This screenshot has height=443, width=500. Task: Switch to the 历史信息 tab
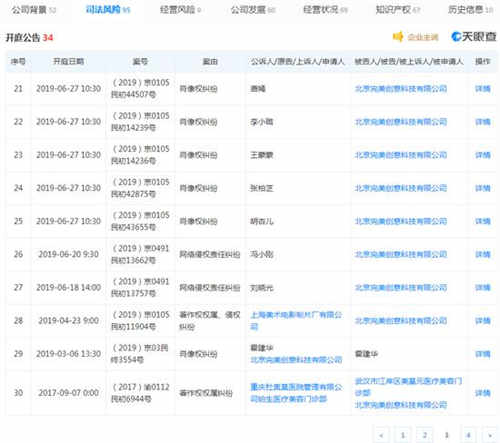[470, 10]
